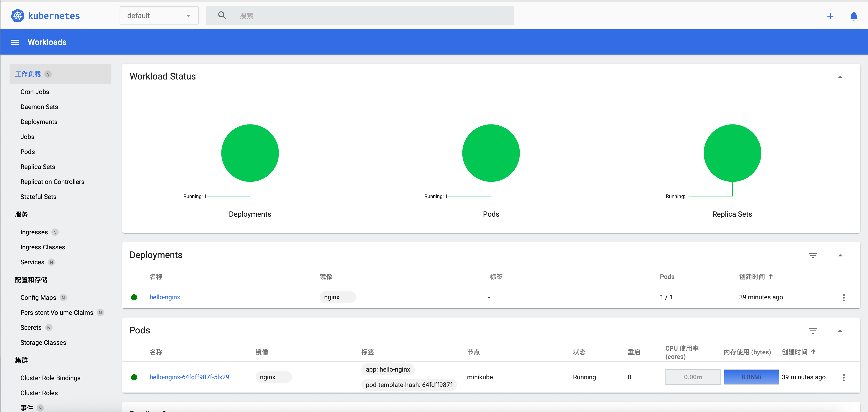Click the 0.00m CPU usage bar

point(693,377)
